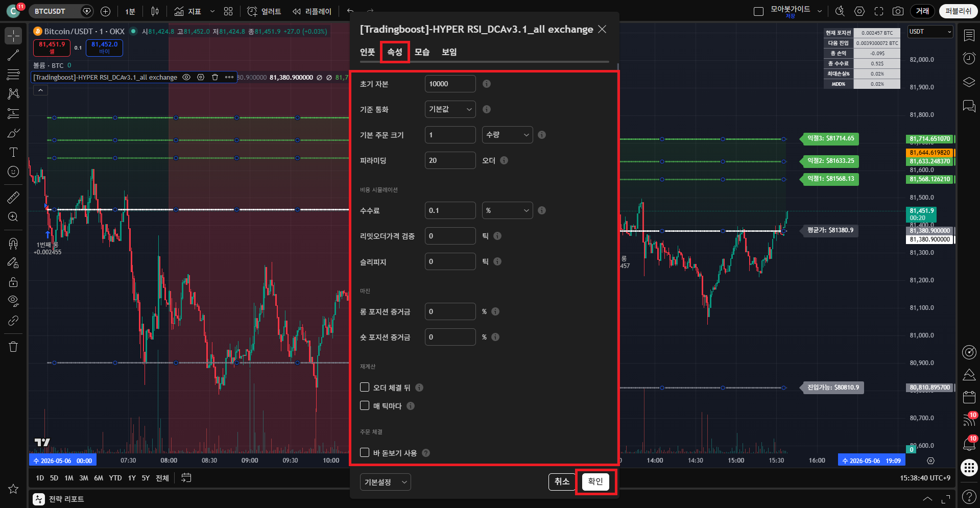Viewport: 980px width, 508px height.
Task: Click the 거래 trade button
Action: (x=922, y=11)
